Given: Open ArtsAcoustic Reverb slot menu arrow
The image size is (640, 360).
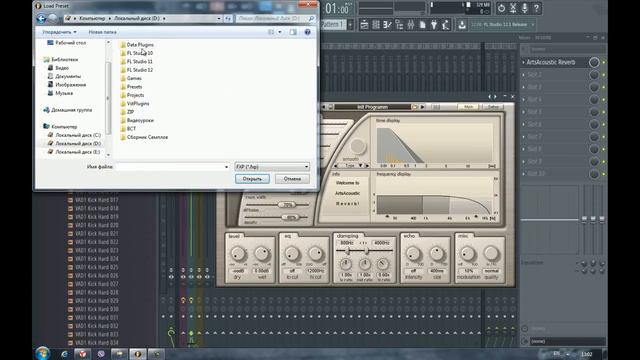Looking at the screenshot, I should point(523,62).
